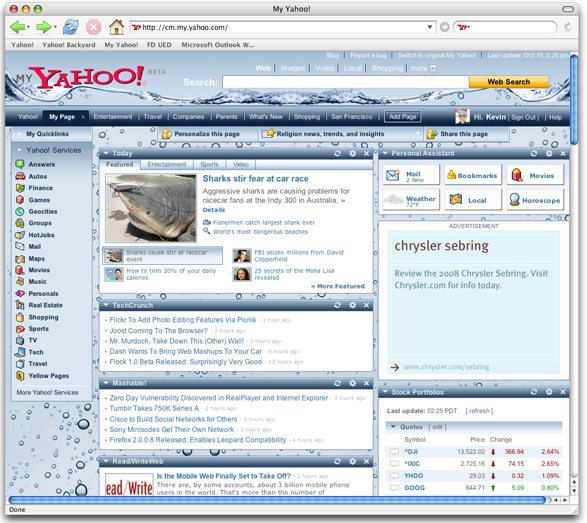Viewport: 587px width, 523px height.
Task: Close the Mashable! module
Action: pyautogui.click(x=367, y=383)
